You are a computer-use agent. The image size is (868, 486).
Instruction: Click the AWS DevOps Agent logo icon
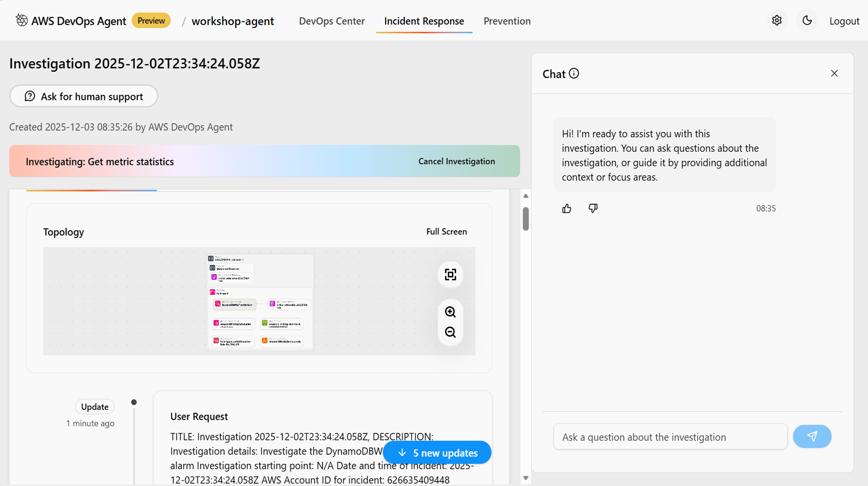(21, 20)
